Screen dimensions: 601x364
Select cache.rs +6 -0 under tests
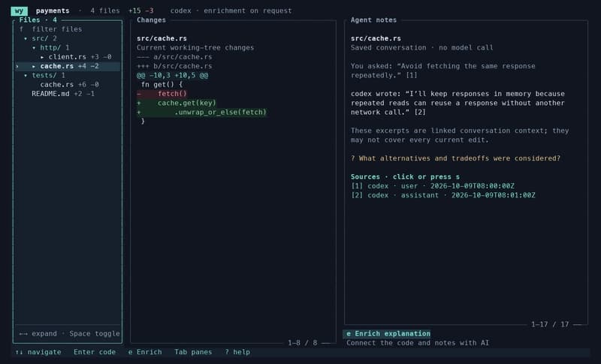(x=69, y=85)
